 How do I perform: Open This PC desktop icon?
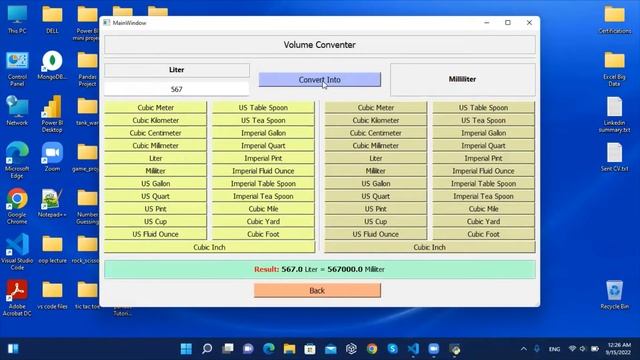pos(17,19)
